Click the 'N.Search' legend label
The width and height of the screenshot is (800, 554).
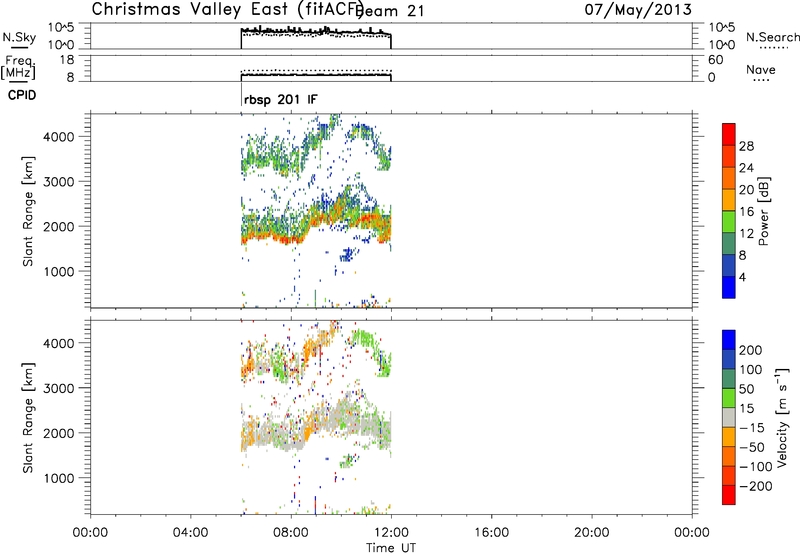(772, 37)
